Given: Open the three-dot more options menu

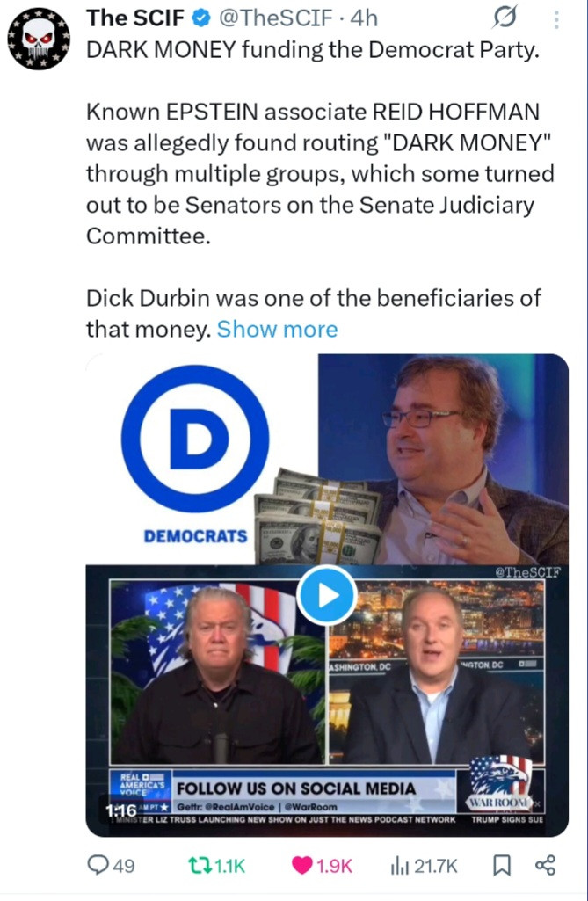Looking at the screenshot, I should [555, 19].
